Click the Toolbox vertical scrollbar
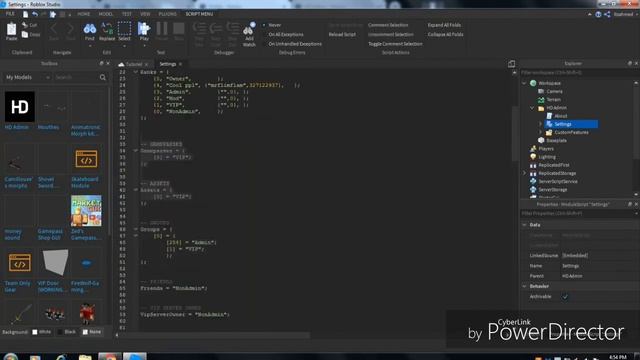640x360 pixels. point(109,163)
